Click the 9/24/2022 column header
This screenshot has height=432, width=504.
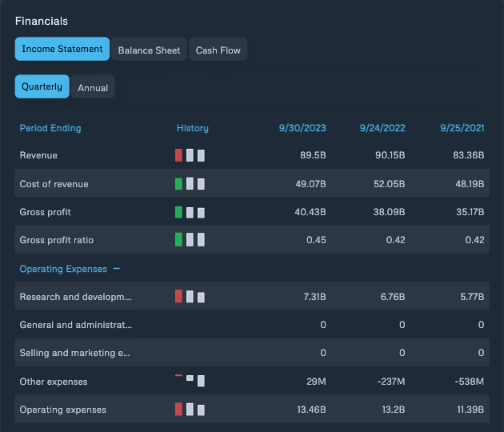[382, 128]
